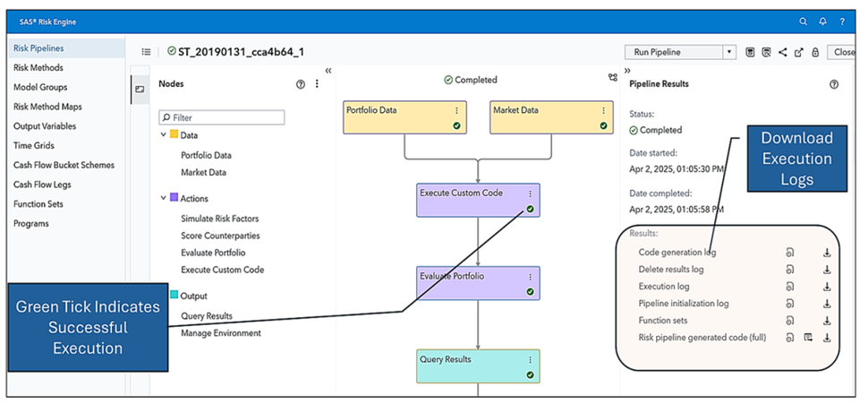Open the header help question mark
Viewport: 868px width, 404px height.
pos(842,21)
